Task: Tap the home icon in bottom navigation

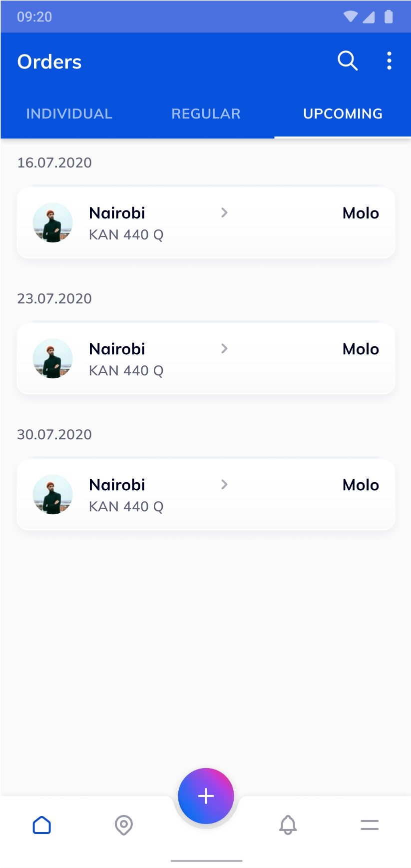Action: [42, 825]
